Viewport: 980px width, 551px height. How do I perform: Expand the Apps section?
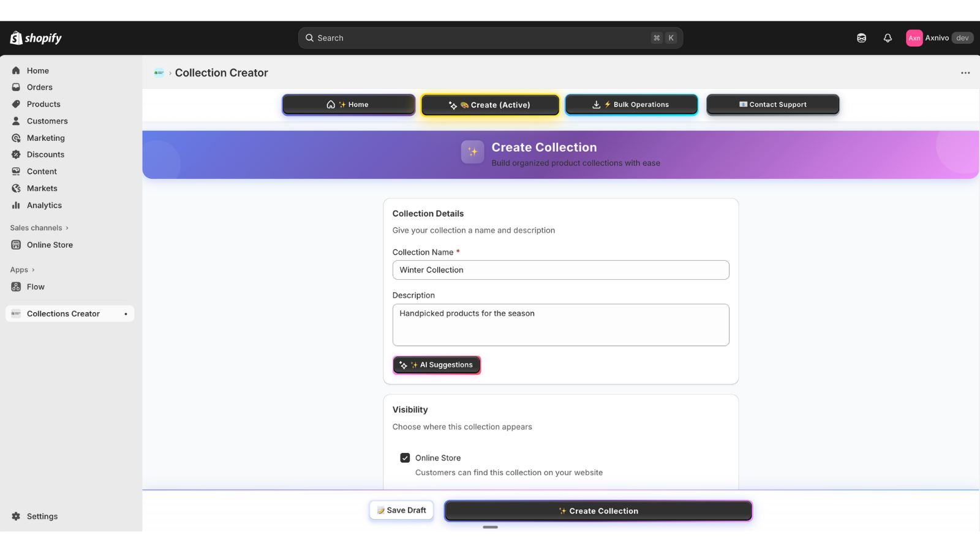tap(22, 269)
